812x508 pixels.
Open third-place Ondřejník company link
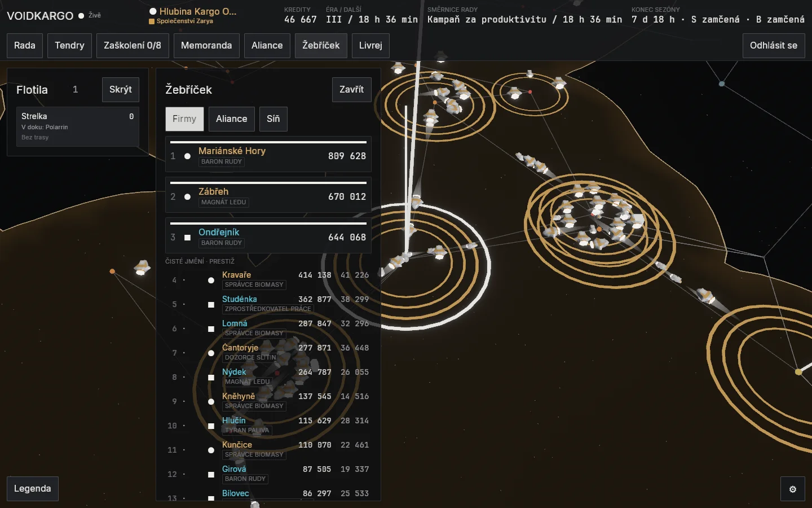219,232
